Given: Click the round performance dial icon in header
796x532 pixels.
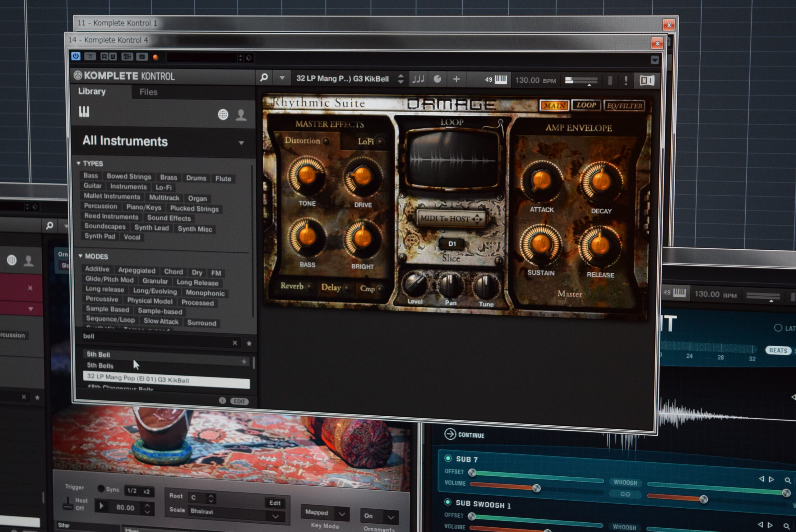Looking at the screenshot, I should point(438,79).
